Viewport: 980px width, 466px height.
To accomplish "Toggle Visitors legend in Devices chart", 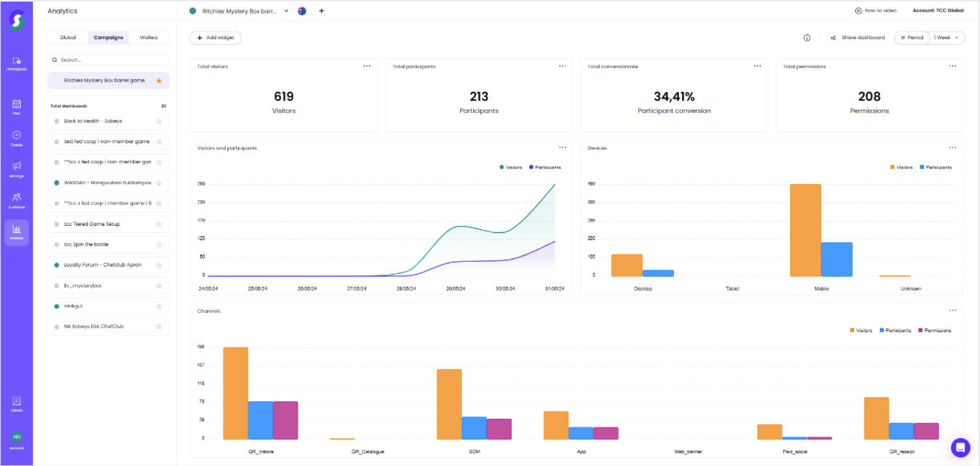I will 901,167.
